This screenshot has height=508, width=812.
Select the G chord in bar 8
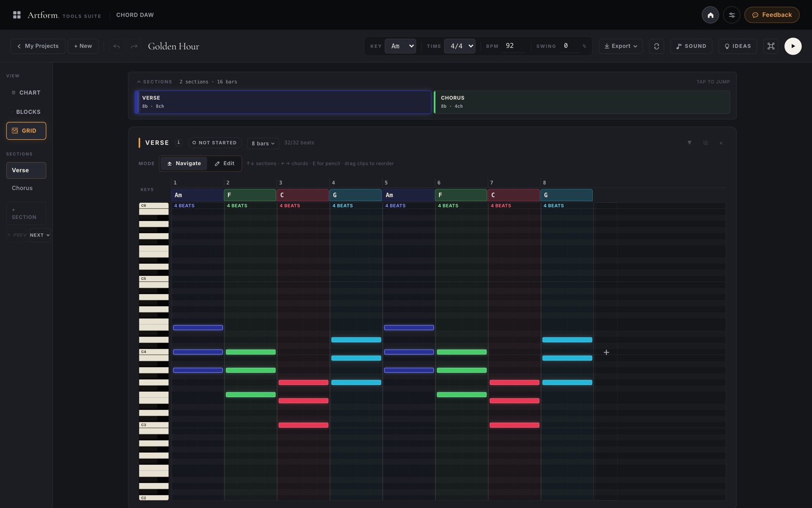pyautogui.click(x=567, y=195)
